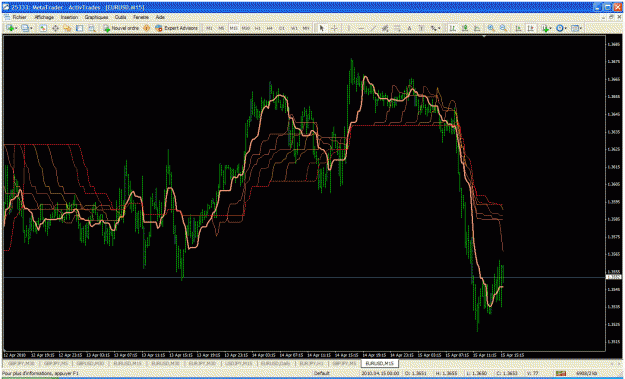
Task: Toggle chart auto scroll
Action: tap(519, 28)
